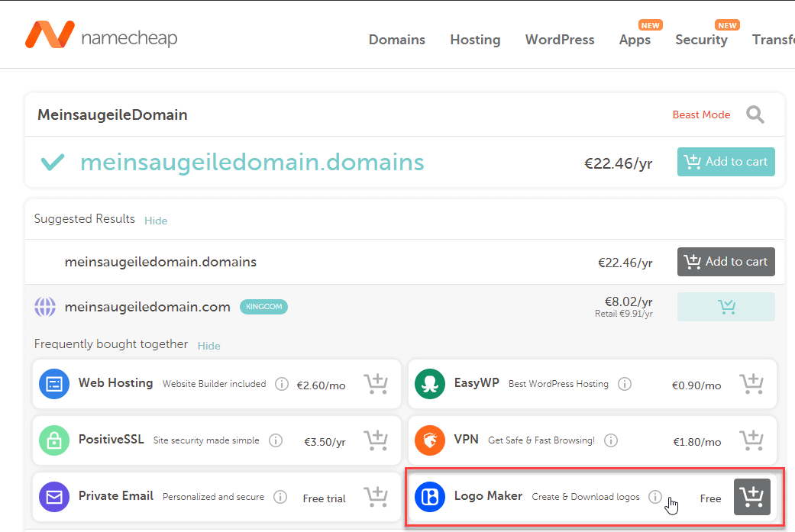795x532 pixels.
Task: Click the Private Email envelope icon
Action: point(54,497)
